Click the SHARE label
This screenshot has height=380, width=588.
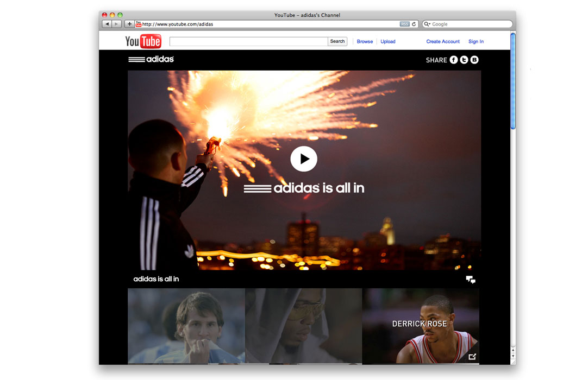(x=436, y=60)
